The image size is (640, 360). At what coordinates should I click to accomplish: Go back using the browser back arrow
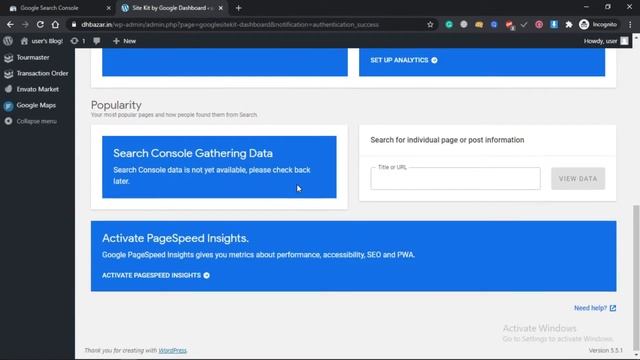click(10, 24)
